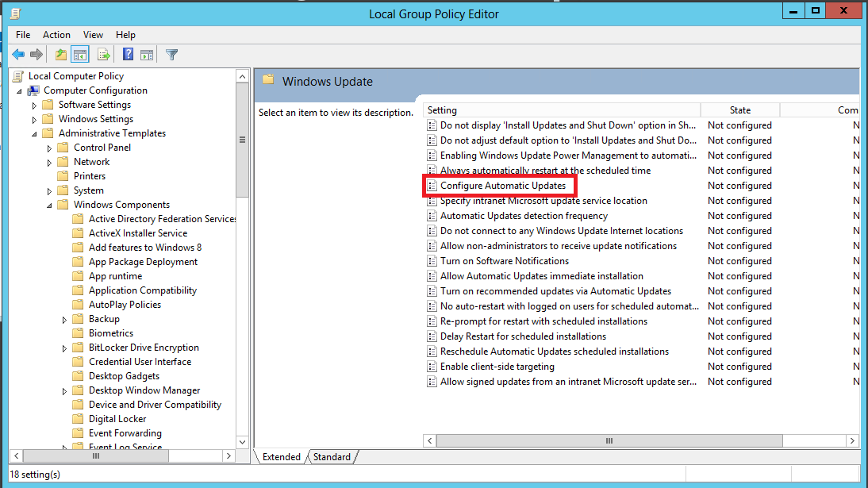Select "Reschedule Automatic Updates scheduled installations" setting
Viewport: 868px width, 488px height.
(x=554, y=352)
